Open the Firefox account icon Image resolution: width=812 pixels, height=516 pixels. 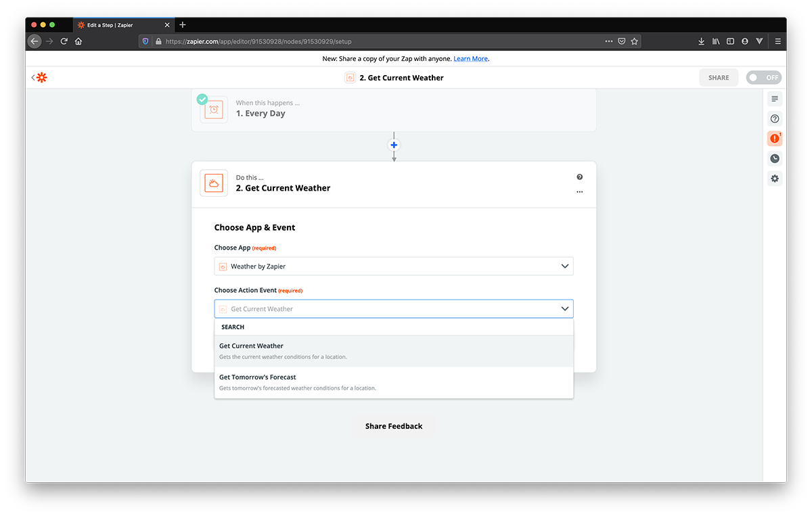pos(745,41)
